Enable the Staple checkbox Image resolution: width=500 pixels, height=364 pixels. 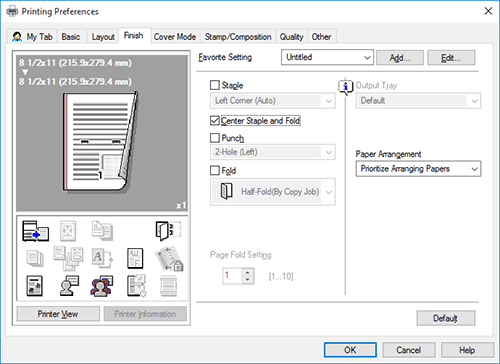coord(215,85)
